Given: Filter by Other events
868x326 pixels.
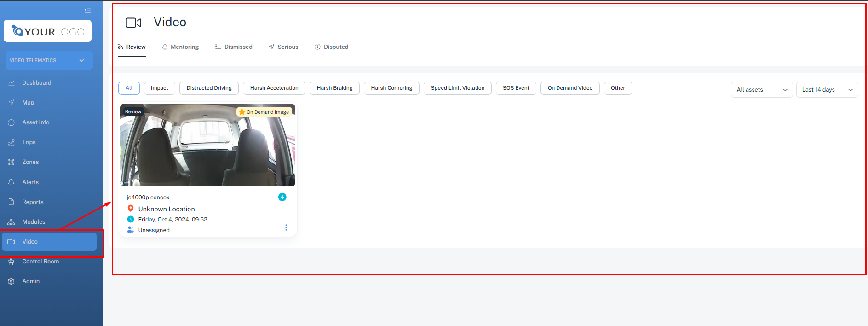Looking at the screenshot, I should click(618, 88).
